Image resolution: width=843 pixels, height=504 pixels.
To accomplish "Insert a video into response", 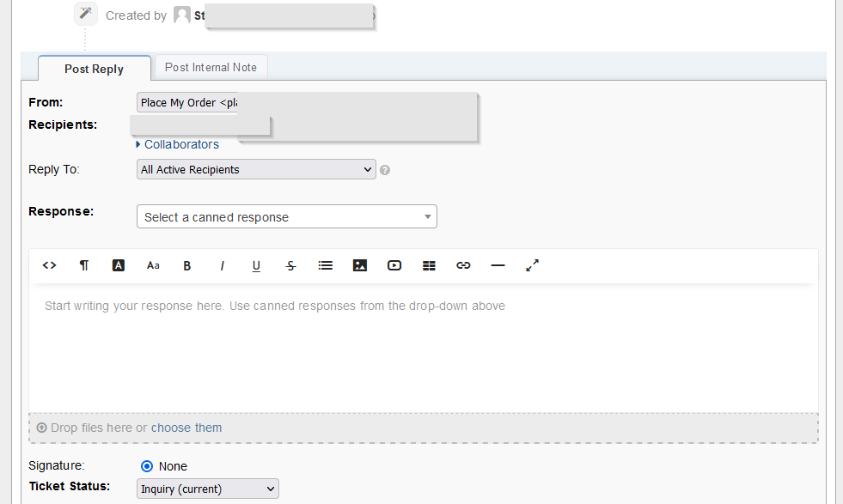I will (x=394, y=266).
